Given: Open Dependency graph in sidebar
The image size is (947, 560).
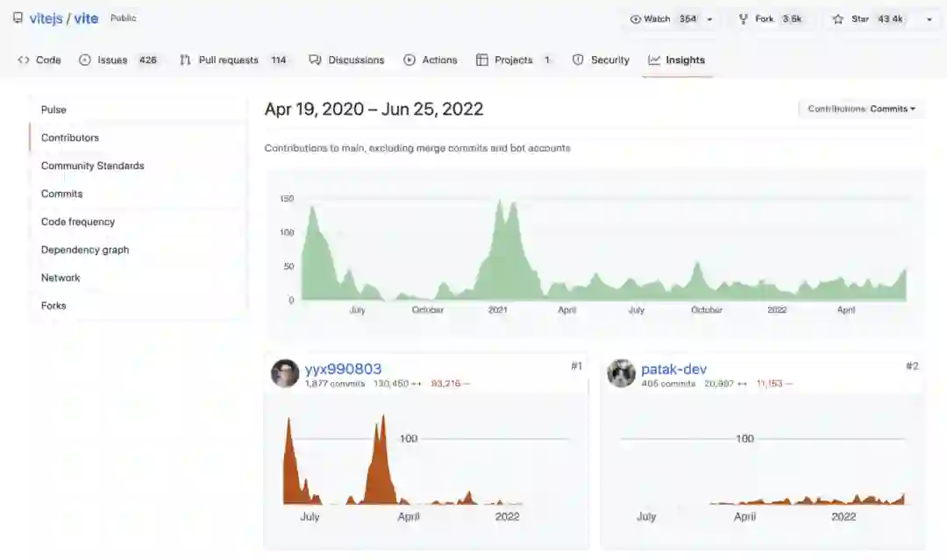Looking at the screenshot, I should click(138, 250).
